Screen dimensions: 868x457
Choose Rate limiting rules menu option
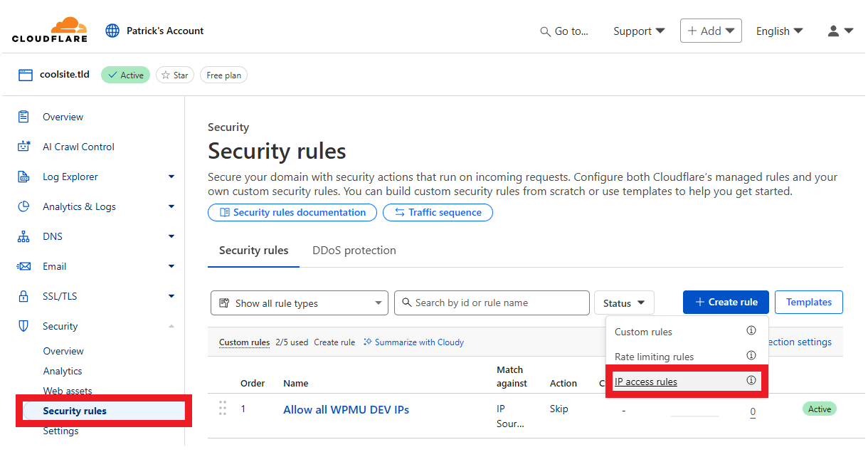click(654, 357)
